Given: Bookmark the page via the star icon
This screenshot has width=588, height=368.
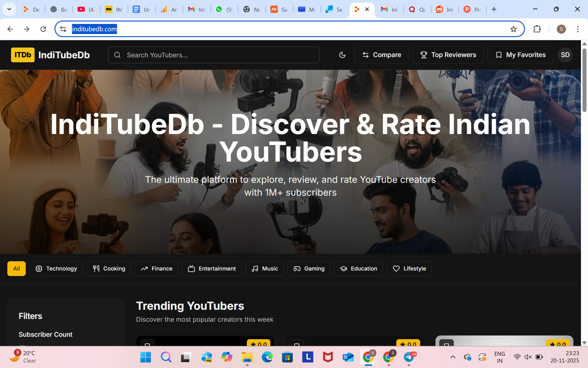Looking at the screenshot, I should tap(514, 29).
